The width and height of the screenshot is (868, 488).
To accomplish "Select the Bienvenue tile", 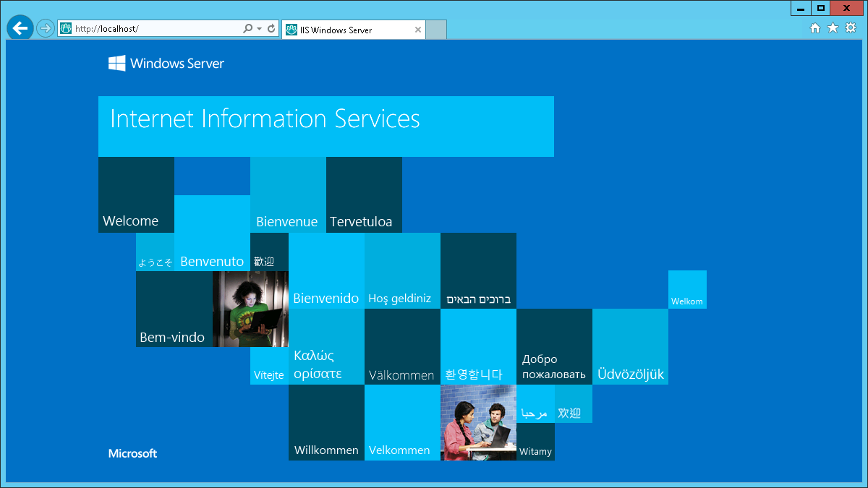I will [x=288, y=194].
